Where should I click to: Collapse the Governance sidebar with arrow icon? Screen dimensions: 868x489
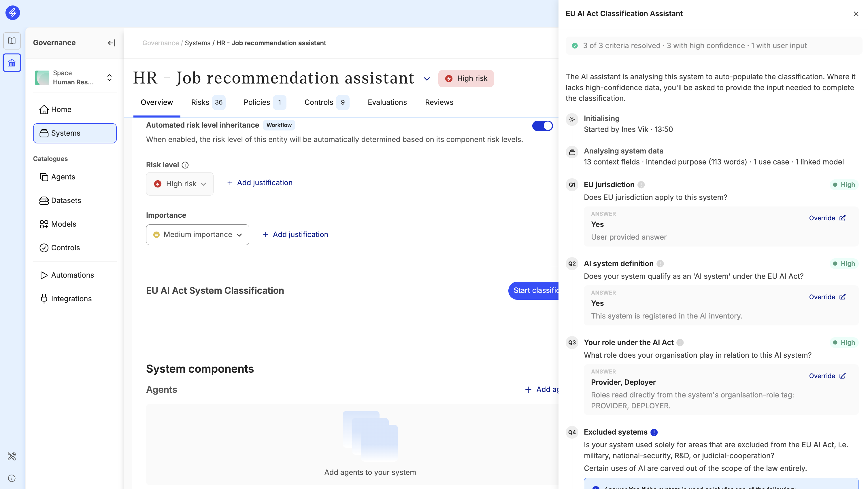pyautogui.click(x=112, y=43)
